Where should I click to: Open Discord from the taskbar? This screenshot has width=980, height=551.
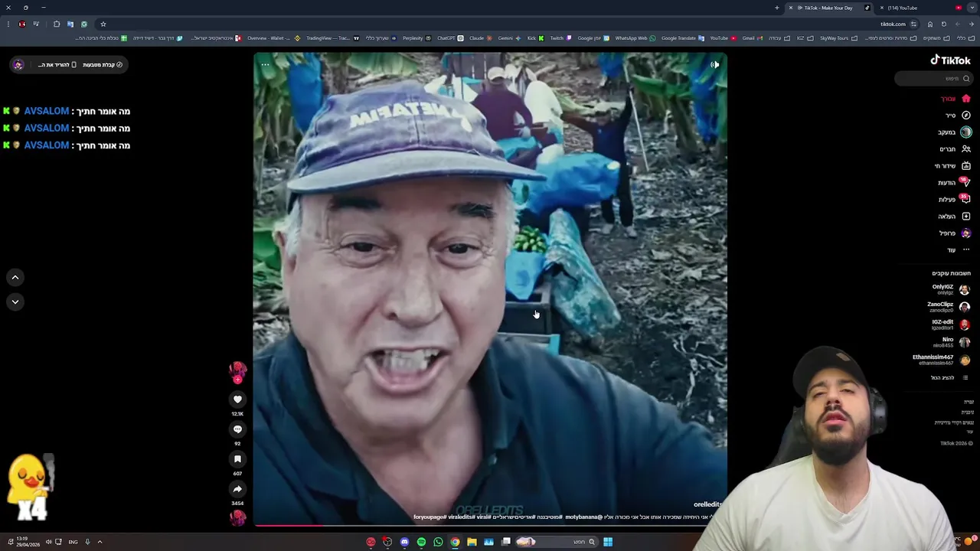tap(404, 542)
